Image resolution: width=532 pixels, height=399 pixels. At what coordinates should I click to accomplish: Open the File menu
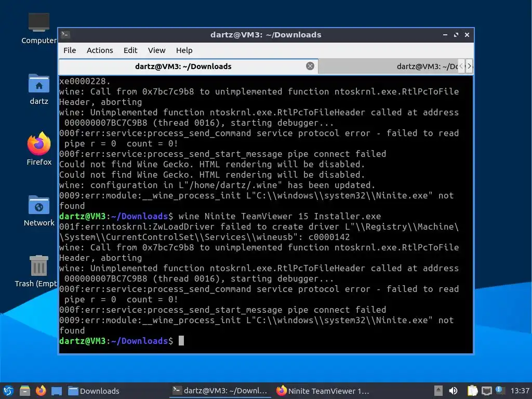pos(70,50)
